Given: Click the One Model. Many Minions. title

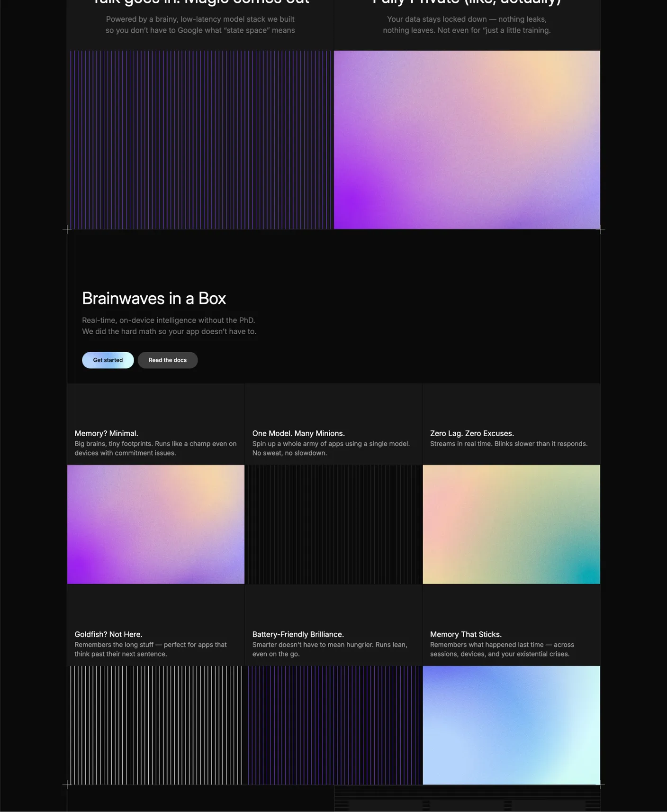Looking at the screenshot, I should point(298,433).
